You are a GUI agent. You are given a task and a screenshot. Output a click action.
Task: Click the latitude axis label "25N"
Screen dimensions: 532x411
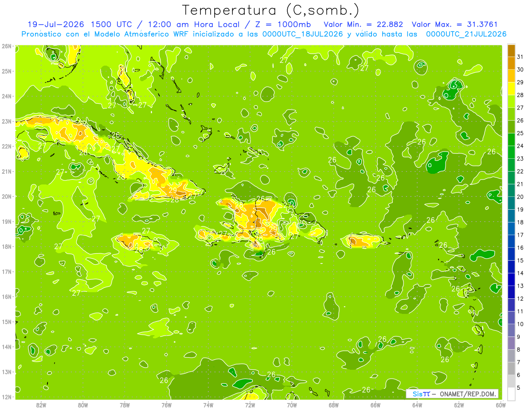tap(6, 71)
